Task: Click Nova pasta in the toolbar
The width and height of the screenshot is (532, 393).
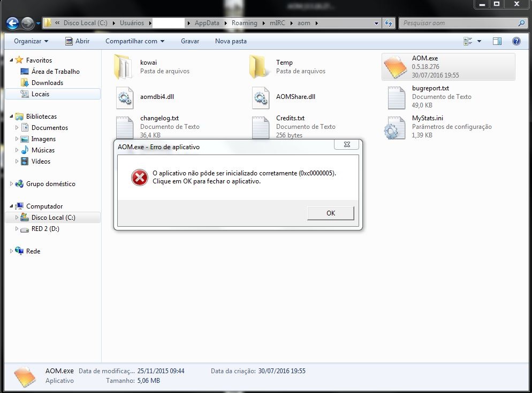Action: [231, 41]
